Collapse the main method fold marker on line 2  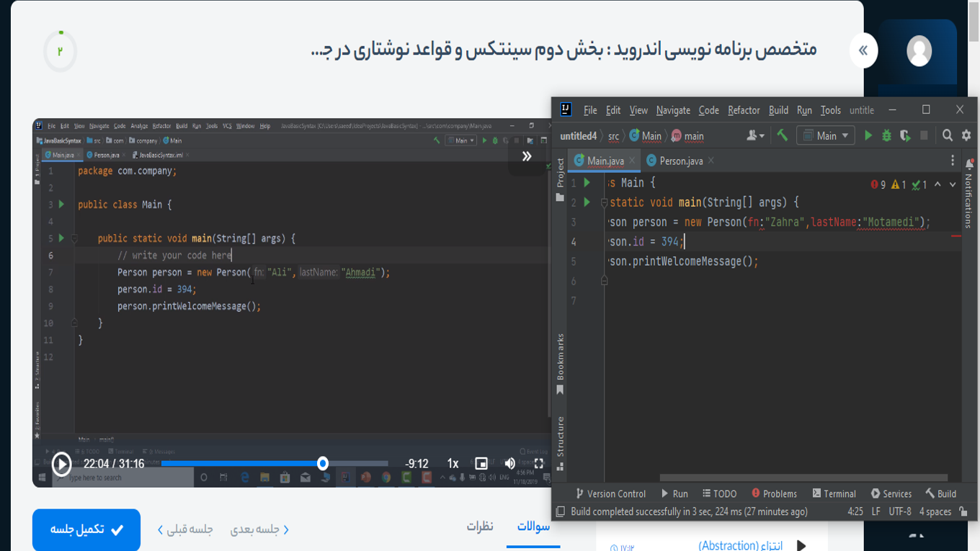coord(604,203)
